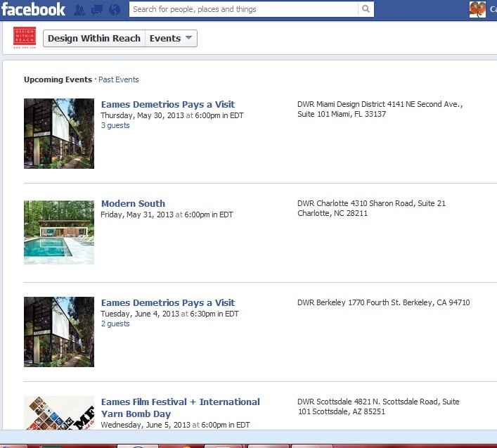Open the notifications globe icon

(115, 10)
